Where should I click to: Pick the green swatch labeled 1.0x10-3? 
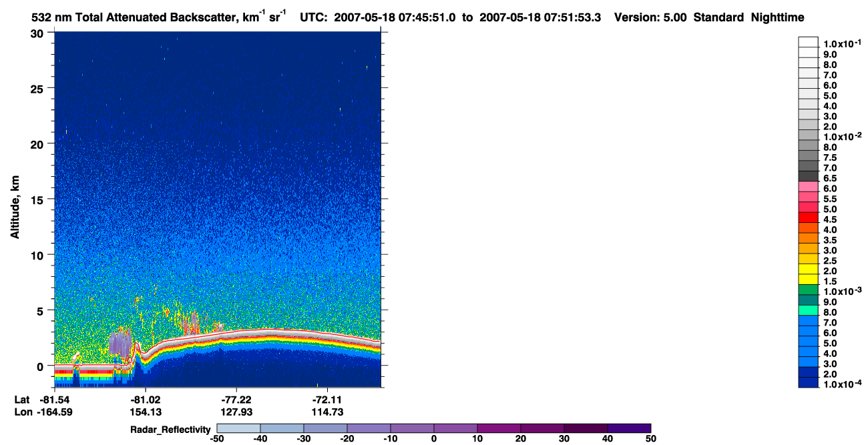(809, 290)
